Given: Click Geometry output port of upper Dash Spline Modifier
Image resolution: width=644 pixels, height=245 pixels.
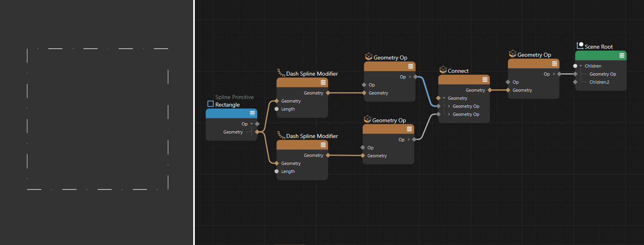Looking at the screenshot, I should pos(328,93).
